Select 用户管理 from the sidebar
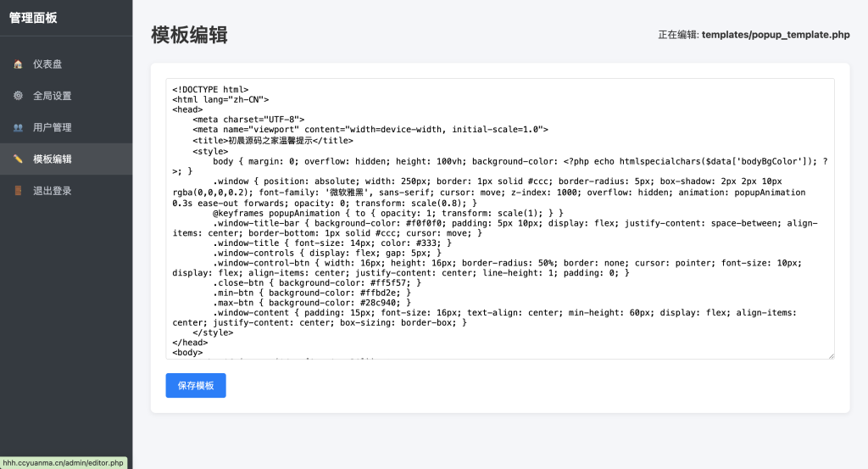 [53, 128]
